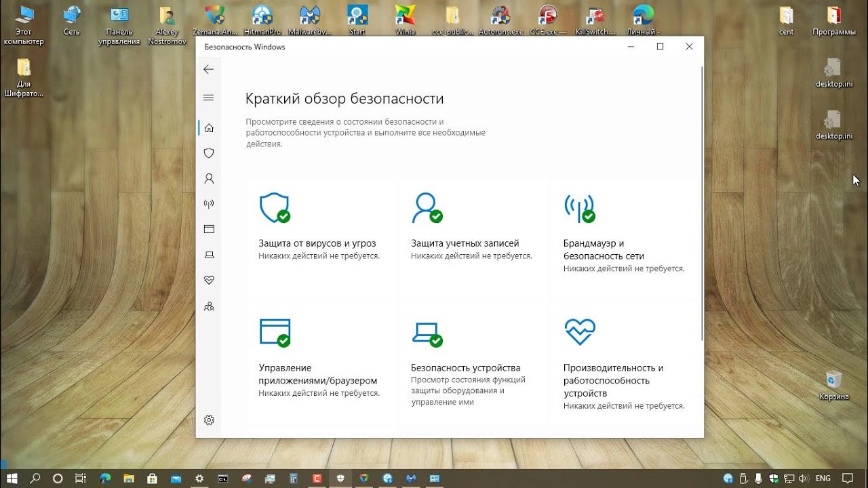Open device performance heart icon in sidebar

pos(209,280)
